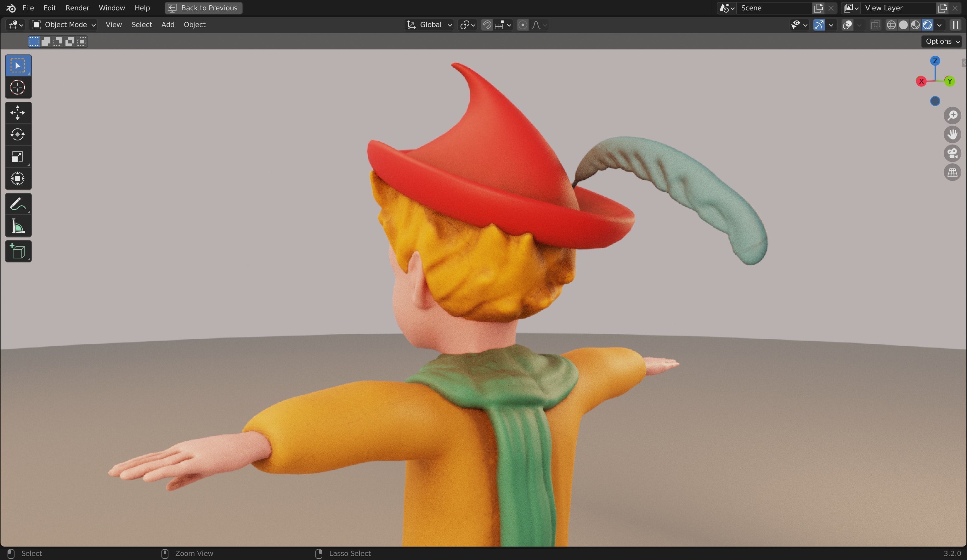Pick the Scale tool
The image size is (967, 560).
tap(18, 156)
